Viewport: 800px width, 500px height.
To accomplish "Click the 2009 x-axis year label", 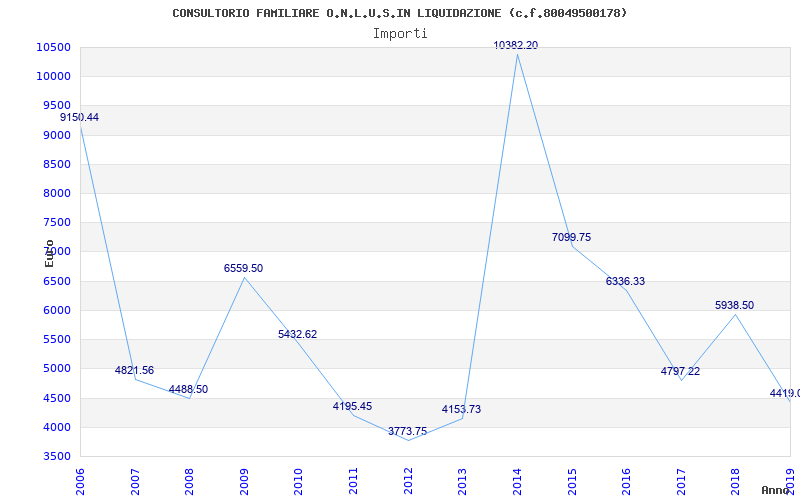I will click(244, 481).
